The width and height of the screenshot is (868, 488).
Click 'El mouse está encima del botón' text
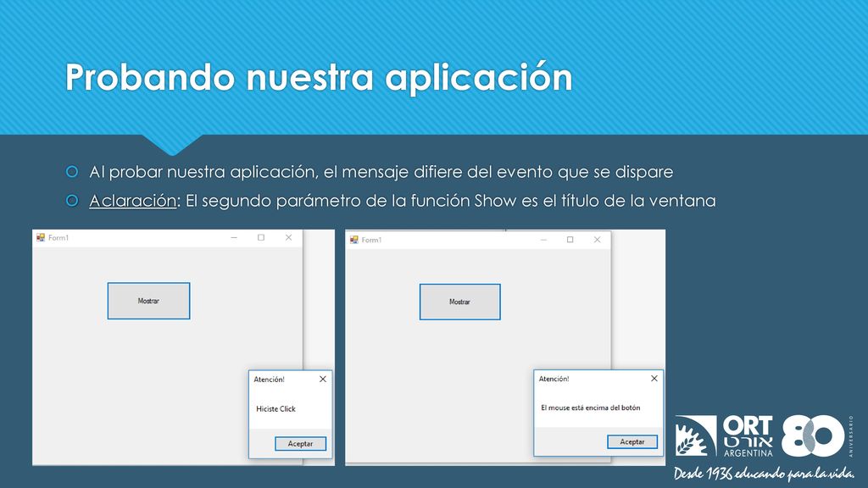coord(590,408)
